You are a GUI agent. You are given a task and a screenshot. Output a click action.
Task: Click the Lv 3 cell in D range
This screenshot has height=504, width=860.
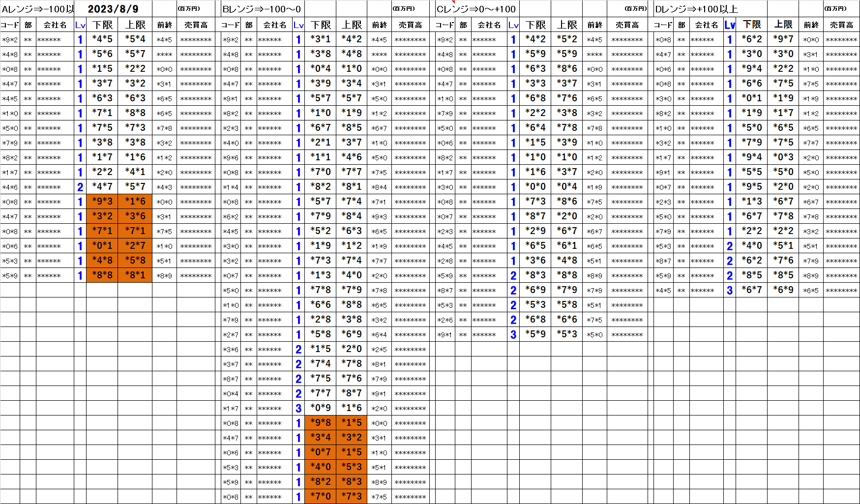730,290
